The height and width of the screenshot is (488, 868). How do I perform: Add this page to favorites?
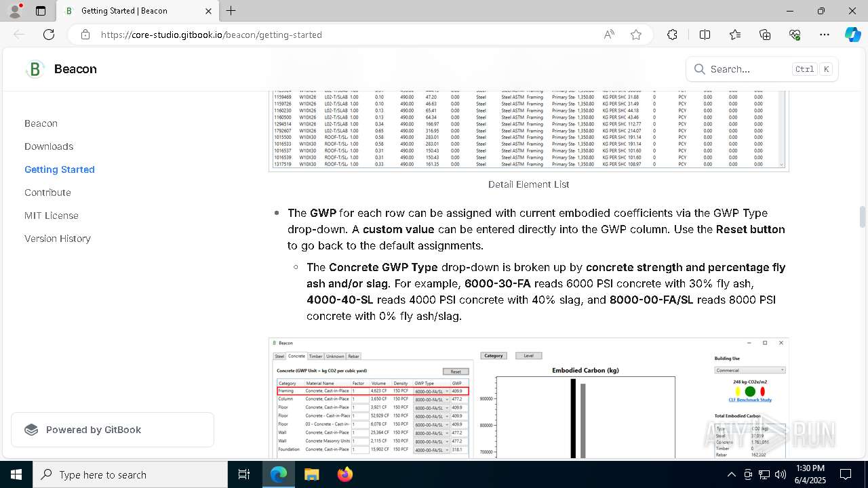[x=636, y=35]
